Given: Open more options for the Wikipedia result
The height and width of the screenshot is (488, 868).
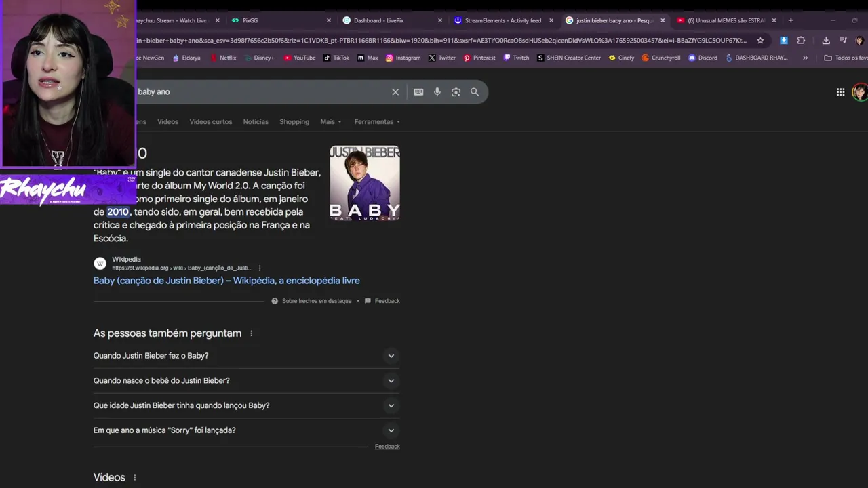Looking at the screenshot, I should (260, 268).
